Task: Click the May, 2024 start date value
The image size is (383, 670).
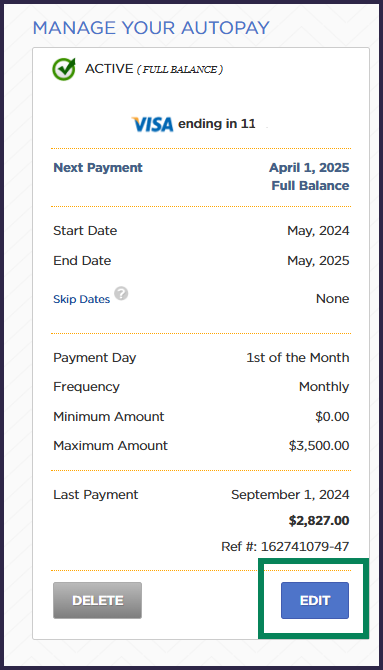Action: (318, 231)
